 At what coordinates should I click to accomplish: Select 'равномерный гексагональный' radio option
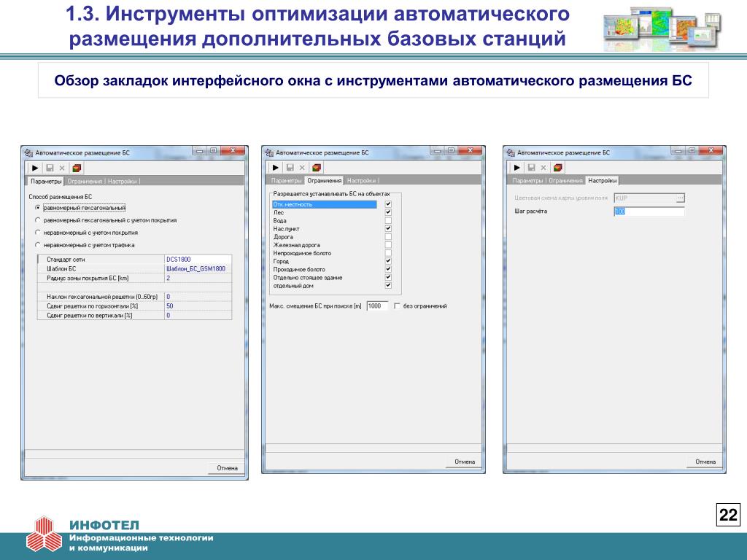(x=38, y=208)
